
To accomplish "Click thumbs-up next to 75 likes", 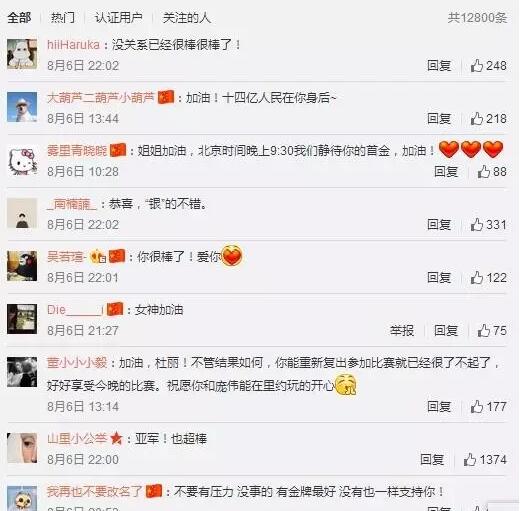I will tap(484, 331).
